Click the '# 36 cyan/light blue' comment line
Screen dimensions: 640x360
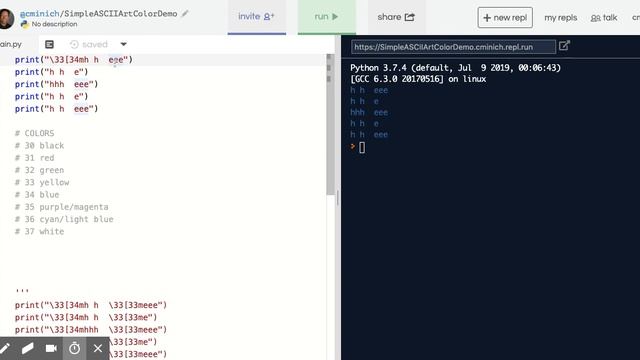64,219
